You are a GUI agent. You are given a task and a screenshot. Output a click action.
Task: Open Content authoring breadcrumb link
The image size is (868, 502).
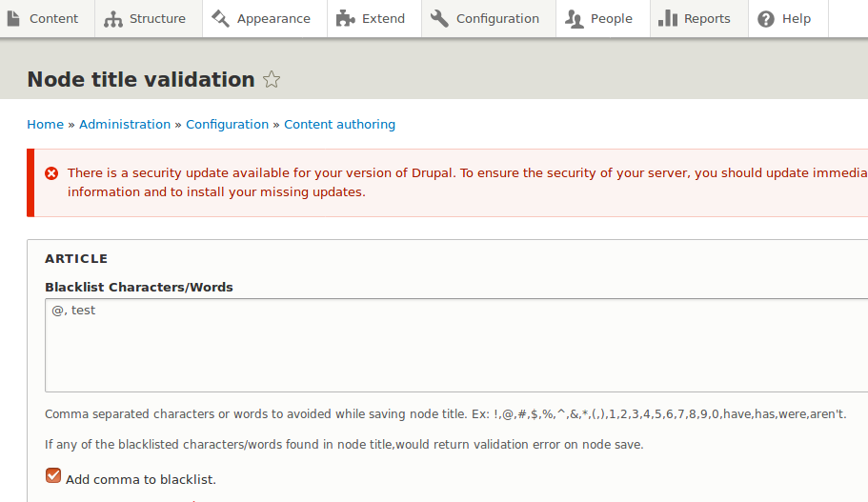coord(339,124)
